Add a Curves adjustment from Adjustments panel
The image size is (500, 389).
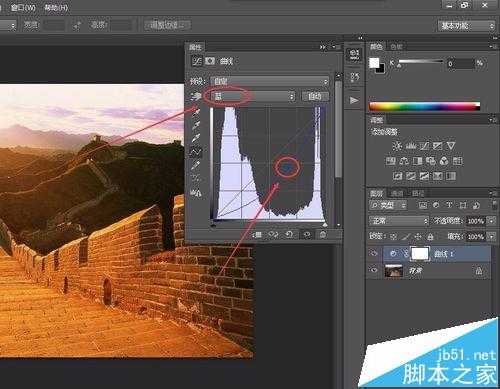click(424, 146)
